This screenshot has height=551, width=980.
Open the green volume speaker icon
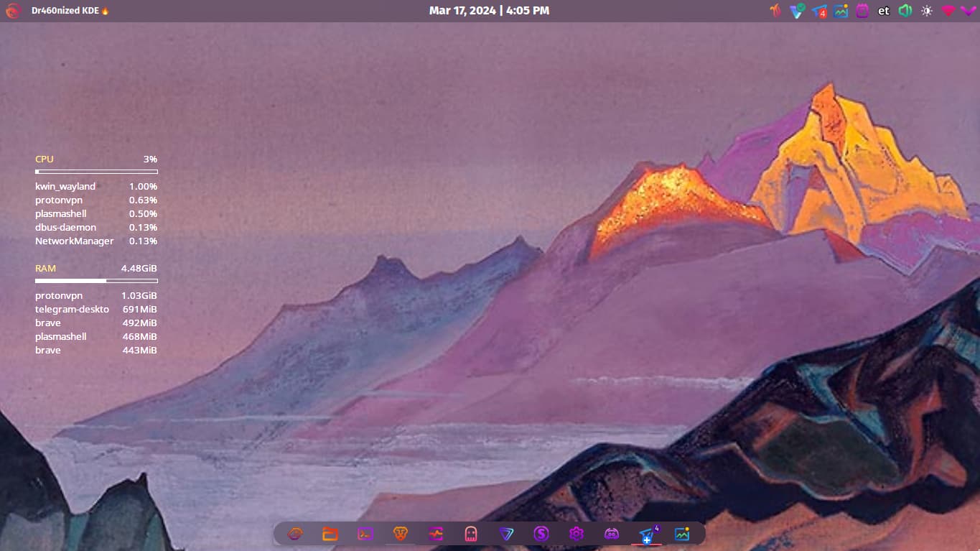tap(905, 11)
